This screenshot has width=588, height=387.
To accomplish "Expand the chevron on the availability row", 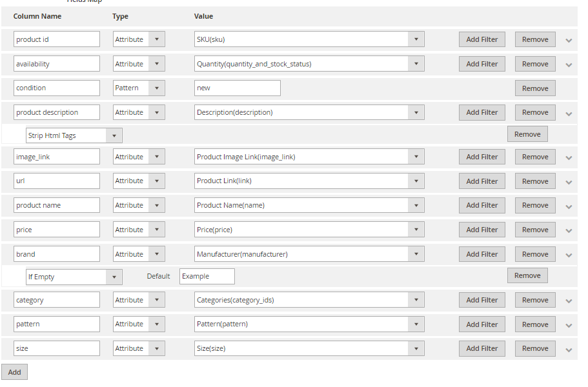I will click(x=569, y=64).
